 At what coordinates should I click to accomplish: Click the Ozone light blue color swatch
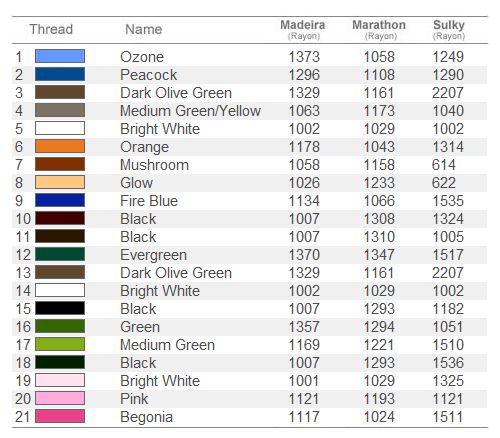60,56
